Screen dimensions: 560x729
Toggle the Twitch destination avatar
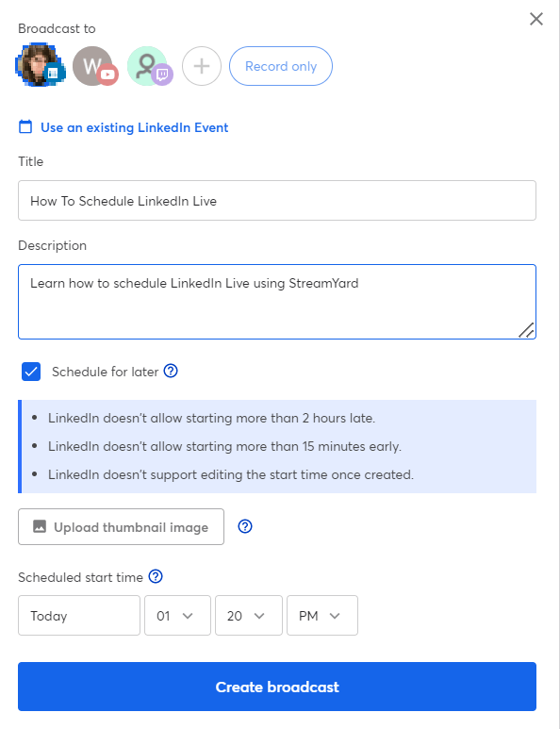pyautogui.click(x=150, y=66)
